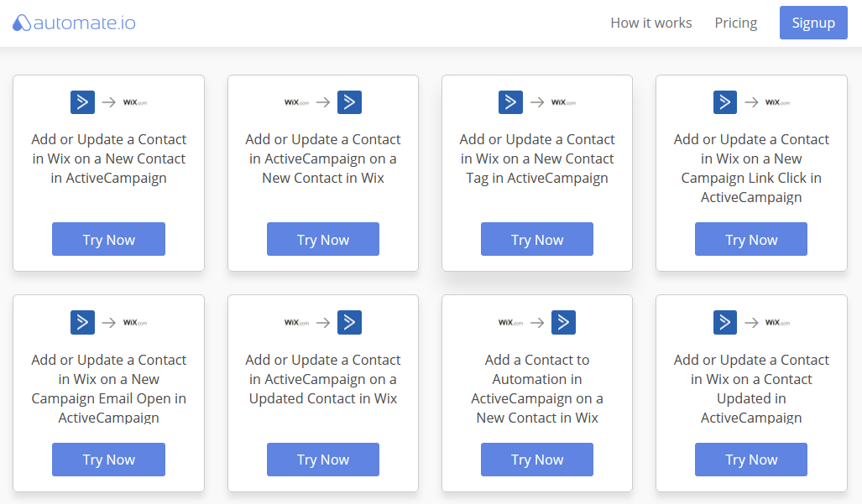The image size is (862, 504).
Task: Open the How it works page
Action: coord(650,23)
